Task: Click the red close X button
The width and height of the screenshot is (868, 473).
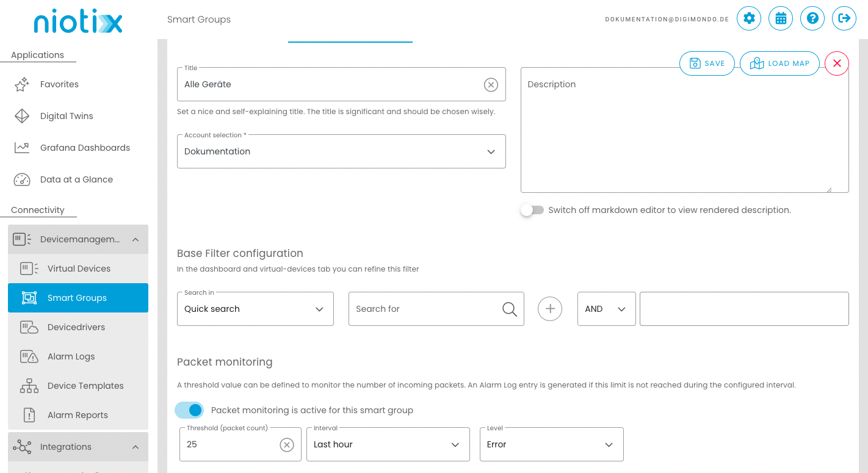Action: (x=837, y=63)
